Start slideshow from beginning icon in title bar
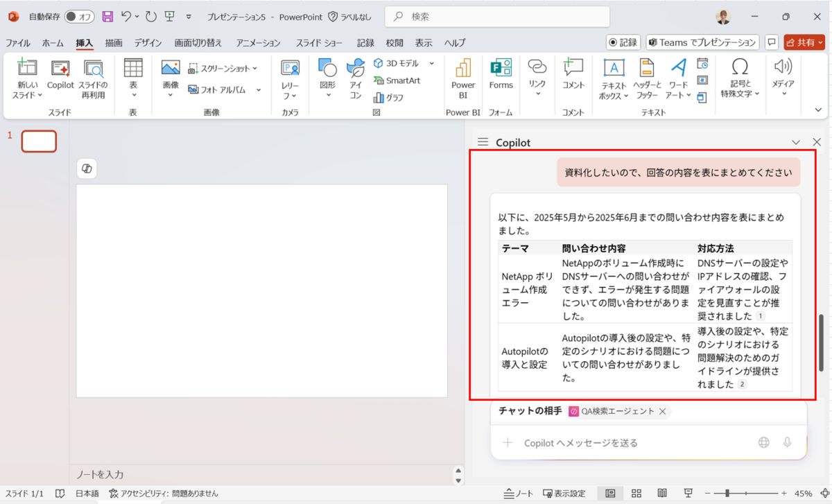The width and height of the screenshot is (832, 504). pos(170,16)
